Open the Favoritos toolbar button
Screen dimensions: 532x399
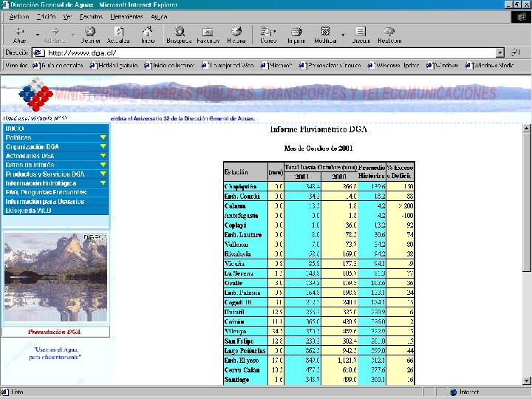click(208, 35)
